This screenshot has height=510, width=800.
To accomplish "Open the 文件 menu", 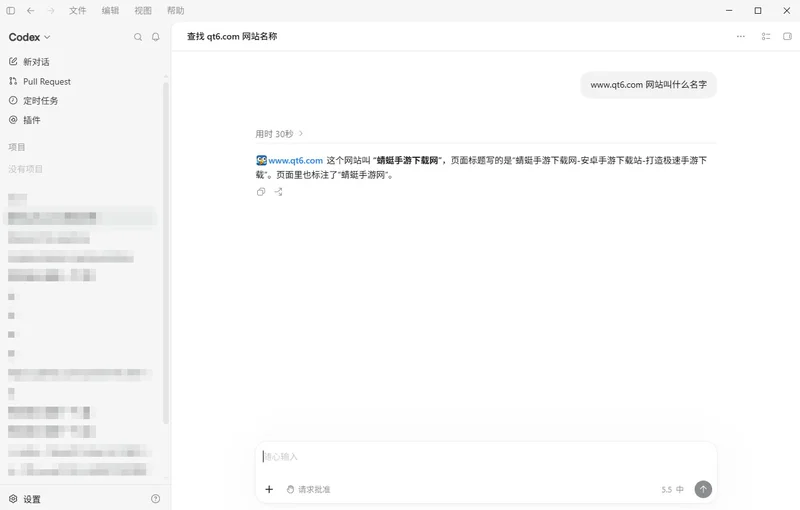I will [x=78, y=10].
